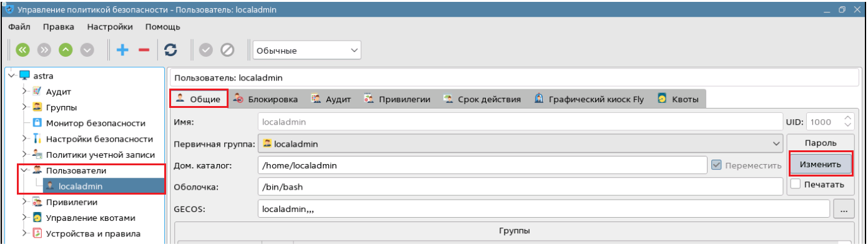Click the Группы table header
Image resolution: width=868 pixels, height=247 pixels.
(x=515, y=231)
